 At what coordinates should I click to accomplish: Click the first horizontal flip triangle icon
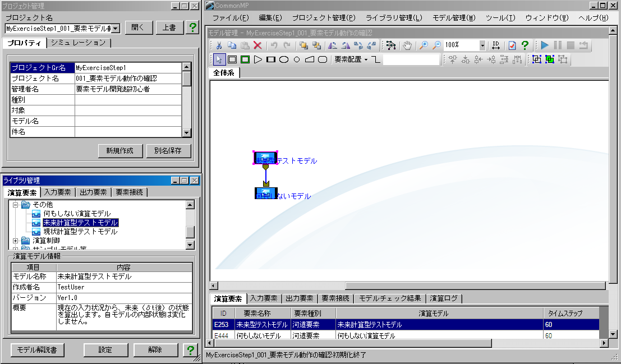332,45
